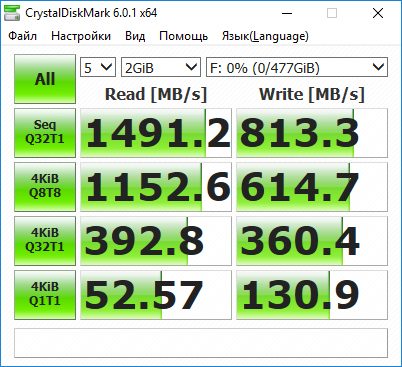Open the test count dropdown showing 5
Screen dimensions: 402x367
98,67
